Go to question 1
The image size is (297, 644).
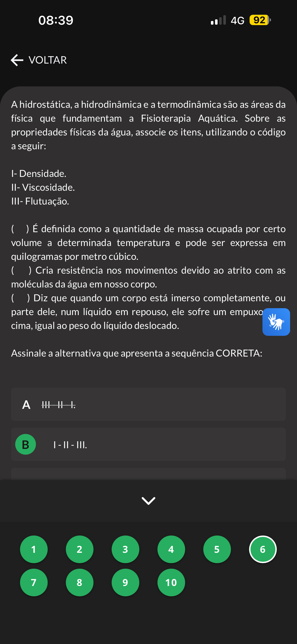[34, 549]
